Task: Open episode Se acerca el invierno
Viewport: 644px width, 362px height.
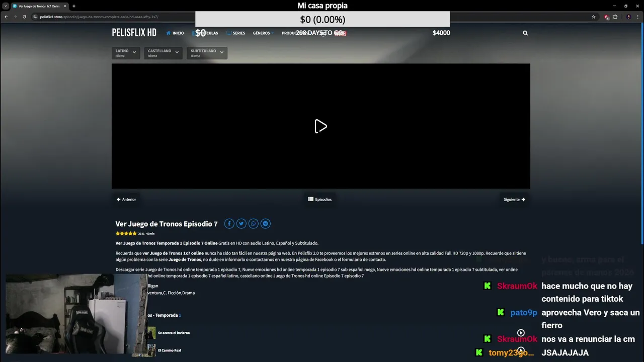Action: [174, 333]
